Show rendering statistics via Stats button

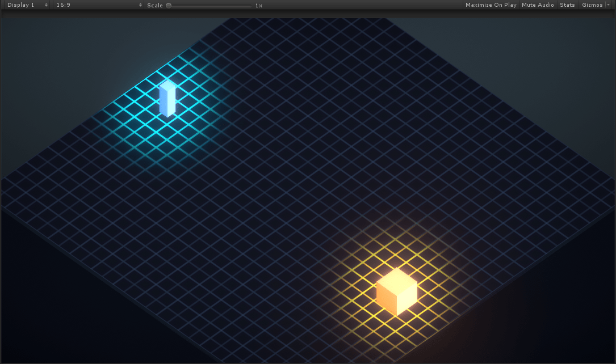567,5
